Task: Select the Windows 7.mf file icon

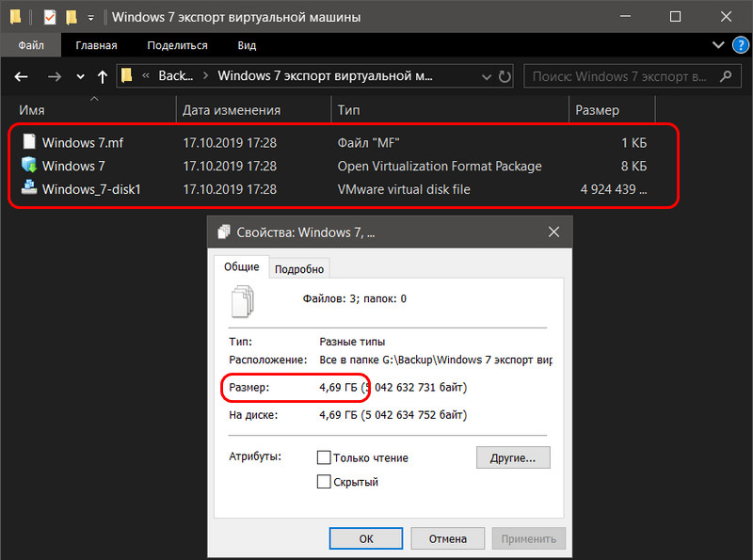Action: coord(29,142)
